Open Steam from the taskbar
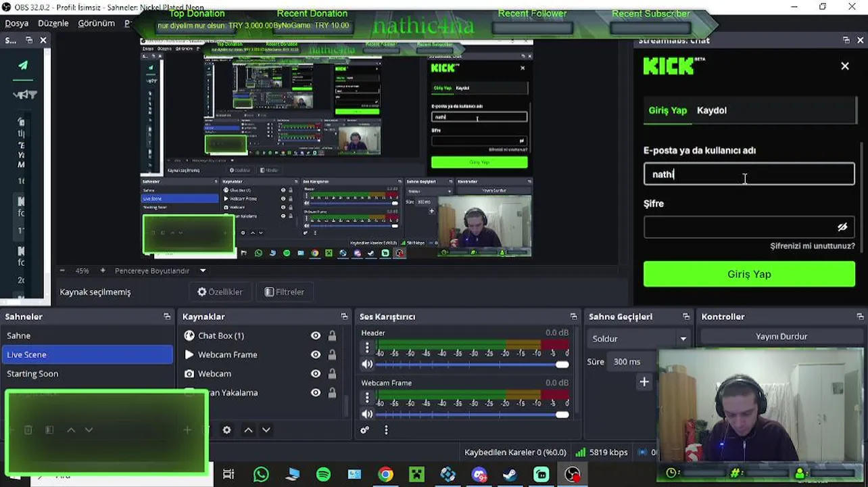868x487 pixels. (510, 475)
